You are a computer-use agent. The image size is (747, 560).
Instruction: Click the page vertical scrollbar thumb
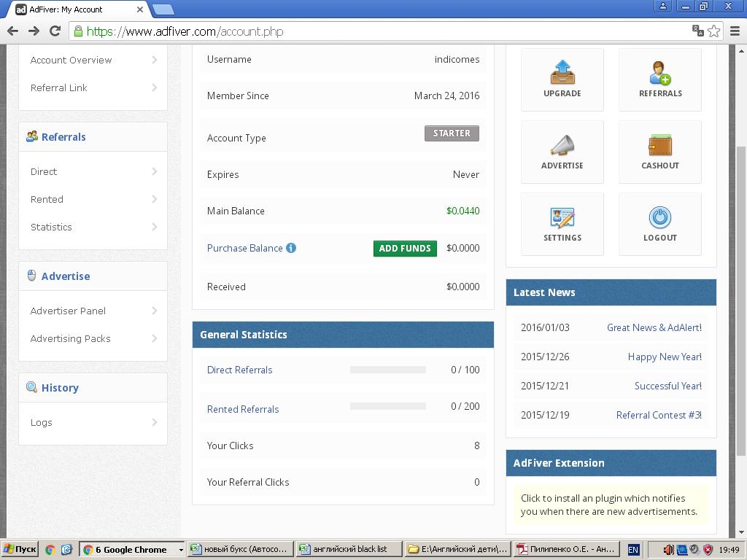(x=741, y=301)
